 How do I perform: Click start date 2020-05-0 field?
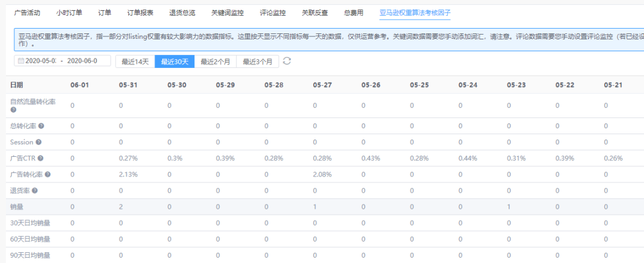click(41, 61)
